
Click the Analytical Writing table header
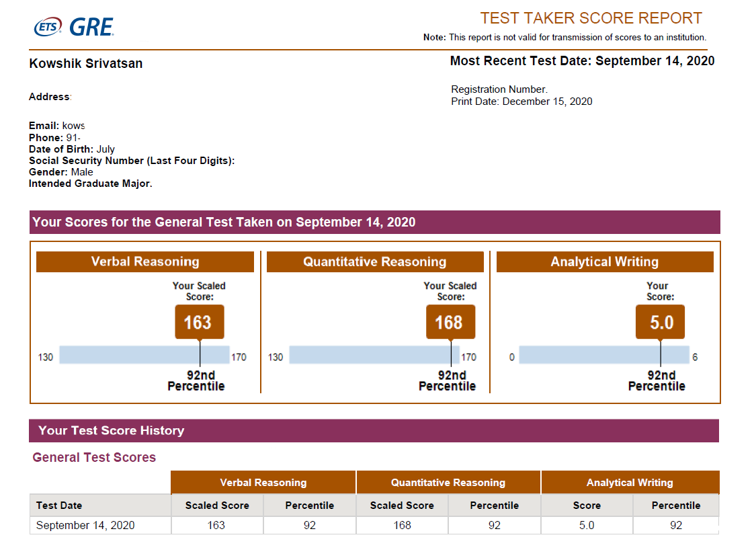point(630,483)
